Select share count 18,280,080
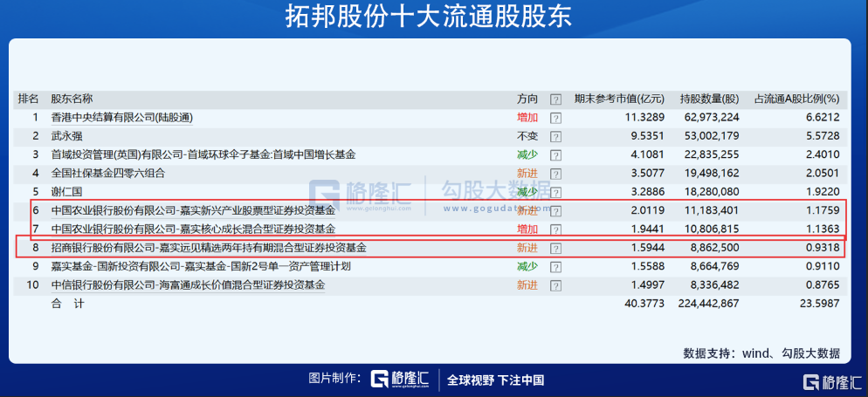Viewport: 868px width, 397px height. [x=712, y=193]
